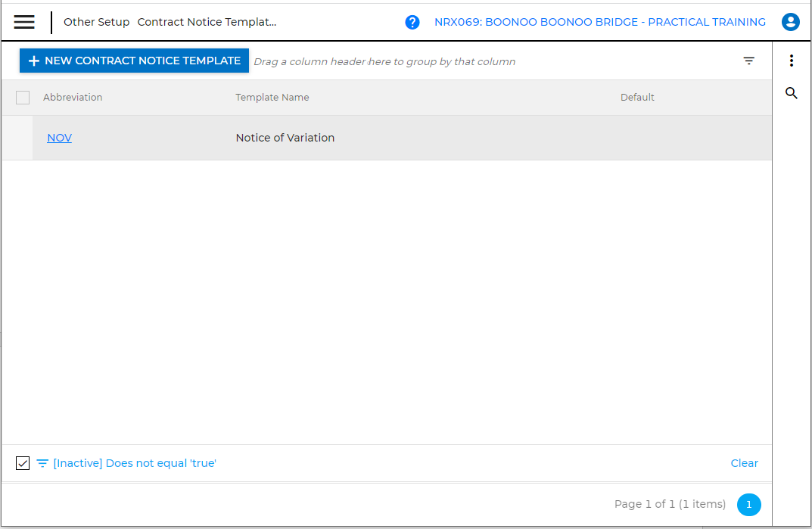Go to page 1 in pager
This screenshot has height=529, width=812.
[749, 504]
